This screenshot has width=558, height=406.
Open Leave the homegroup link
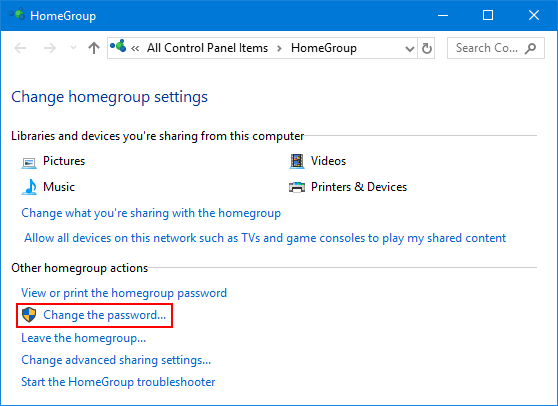click(x=84, y=338)
